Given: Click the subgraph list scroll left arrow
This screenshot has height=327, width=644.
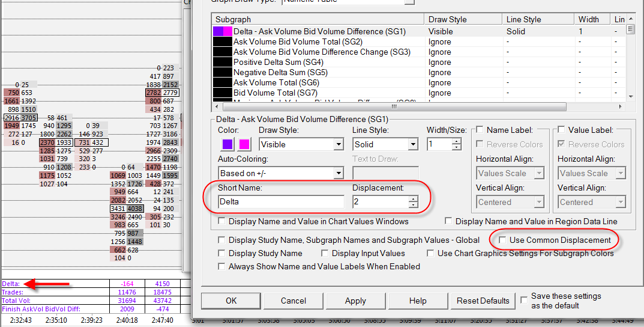Looking at the screenshot, I should coord(217,106).
